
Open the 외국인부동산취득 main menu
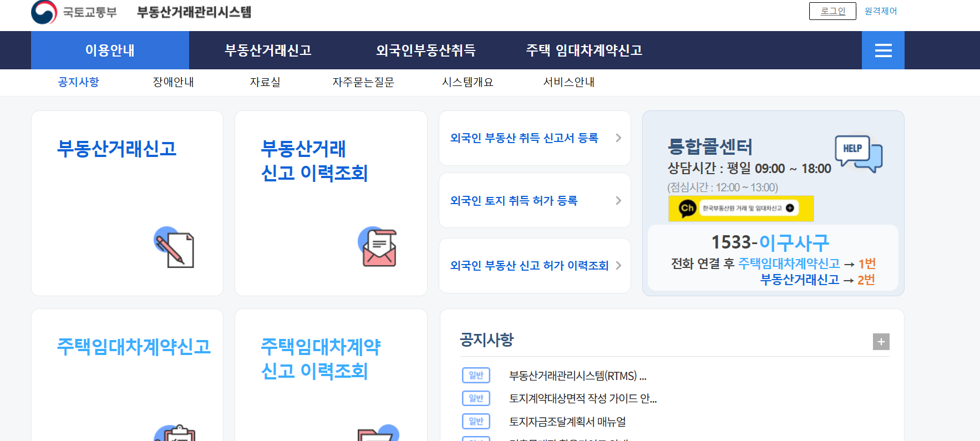coord(426,50)
